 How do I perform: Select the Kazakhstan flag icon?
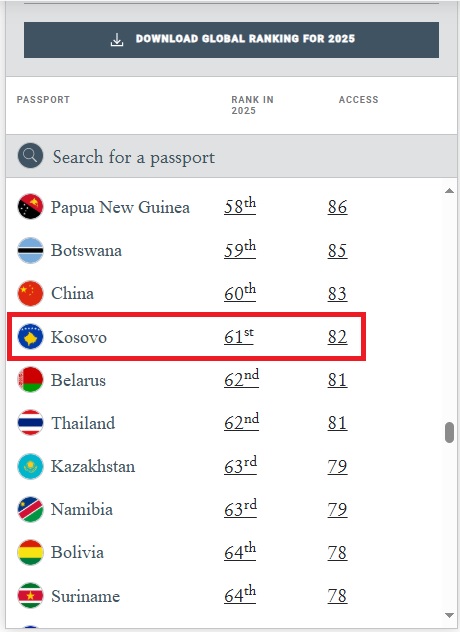click(30, 466)
